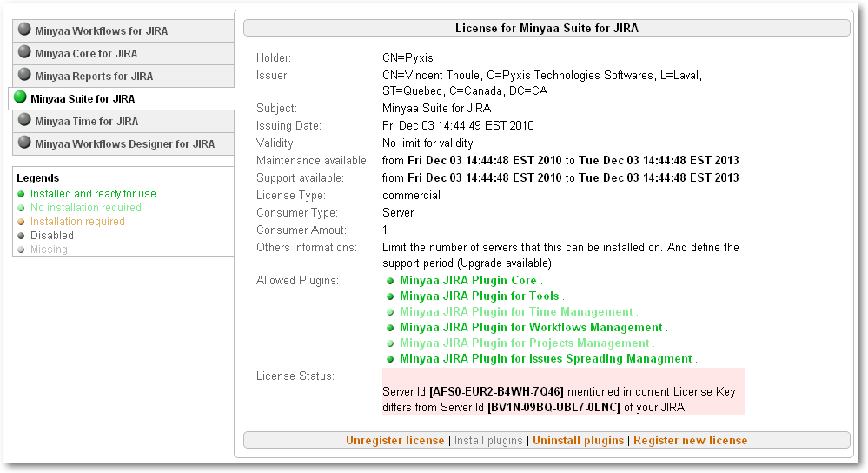Click light green legend dot for No installation required
868x473 pixels.
(21, 208)
